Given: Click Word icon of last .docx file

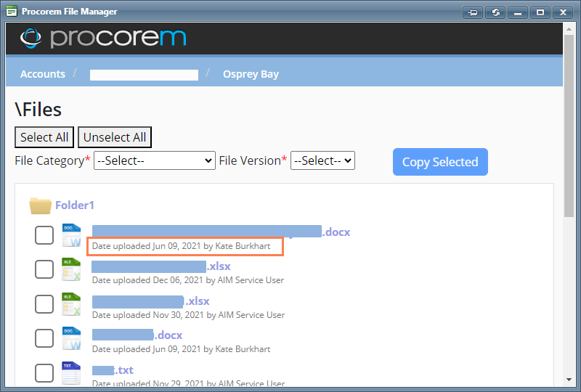Looking at the screenshot, I should 71,338.
